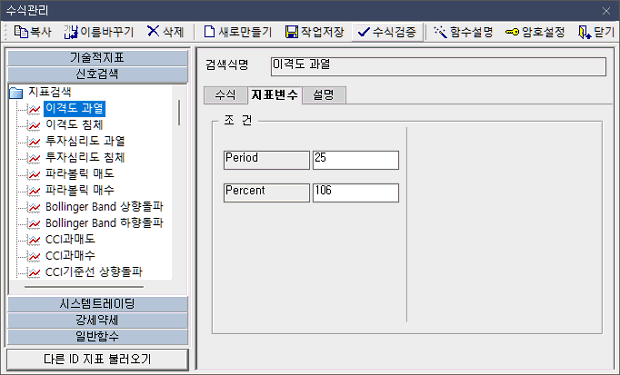Click the 복사 (copy) toolbar icon
The image size is (620, 375).
click(x=21, y=32)
